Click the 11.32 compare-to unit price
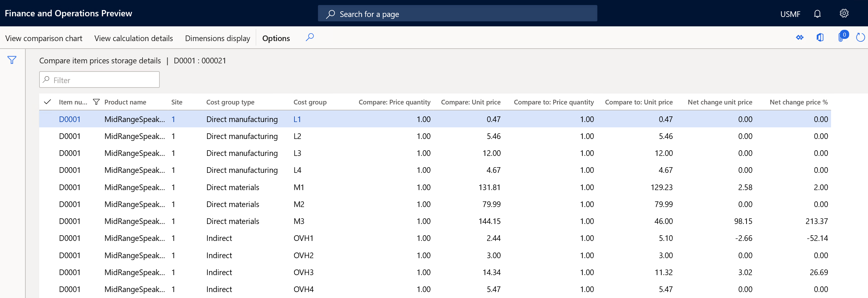Image resolution: width=868 pixels, height=298 pixels. tap(663, 272)
